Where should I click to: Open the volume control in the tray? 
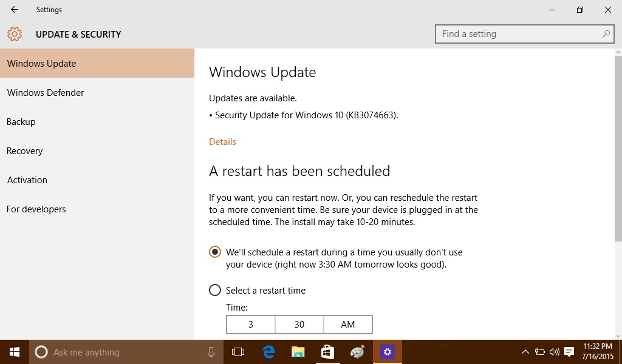[x=554, y=352]
